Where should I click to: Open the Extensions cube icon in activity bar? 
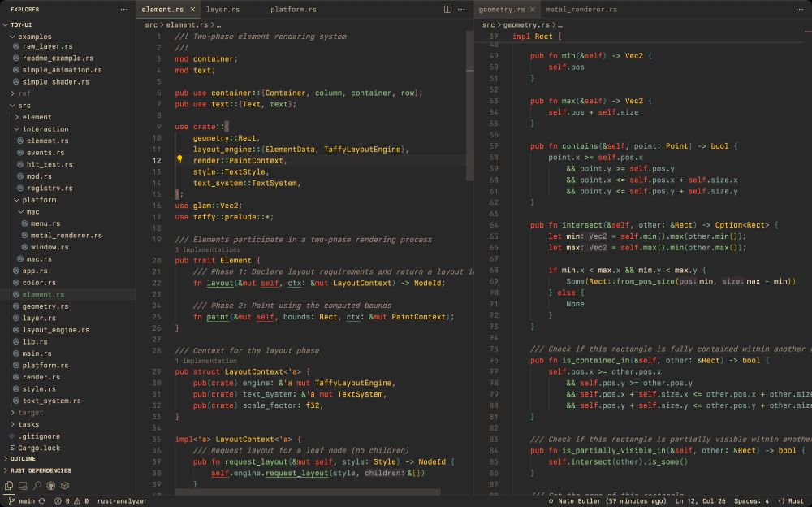[x=65, y=486]
